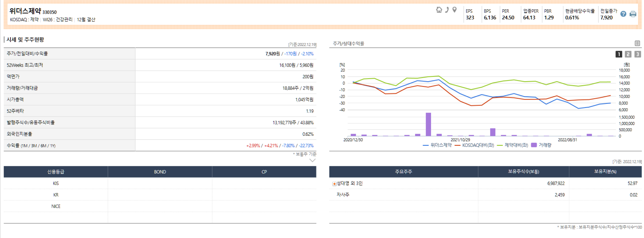The width and height of the screenshot is (644, 238).
Task: Switch chart to view 1
Action: [619, 54]
